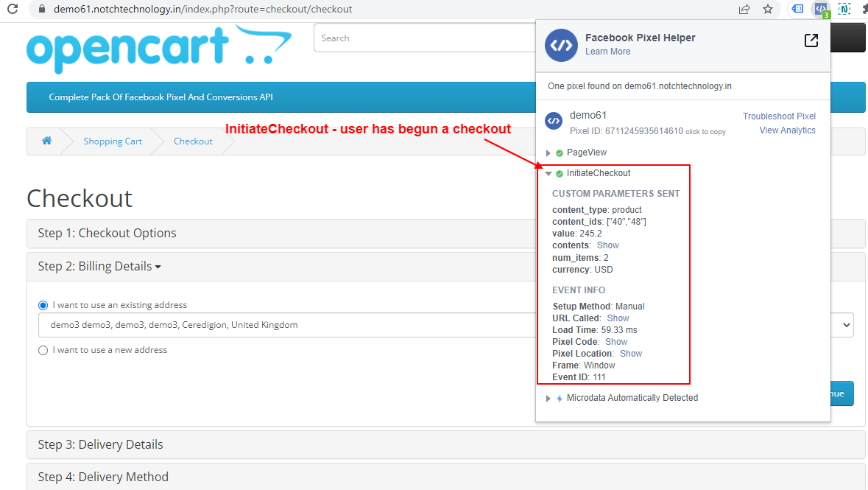Expand Step 1: Checkout Options

pyautogui.click(x=107, y=234)
